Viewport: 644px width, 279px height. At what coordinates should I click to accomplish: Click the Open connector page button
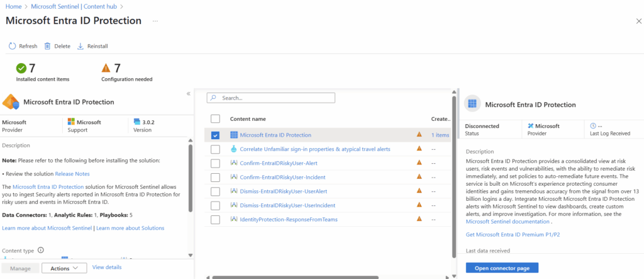tap(502, 268)
